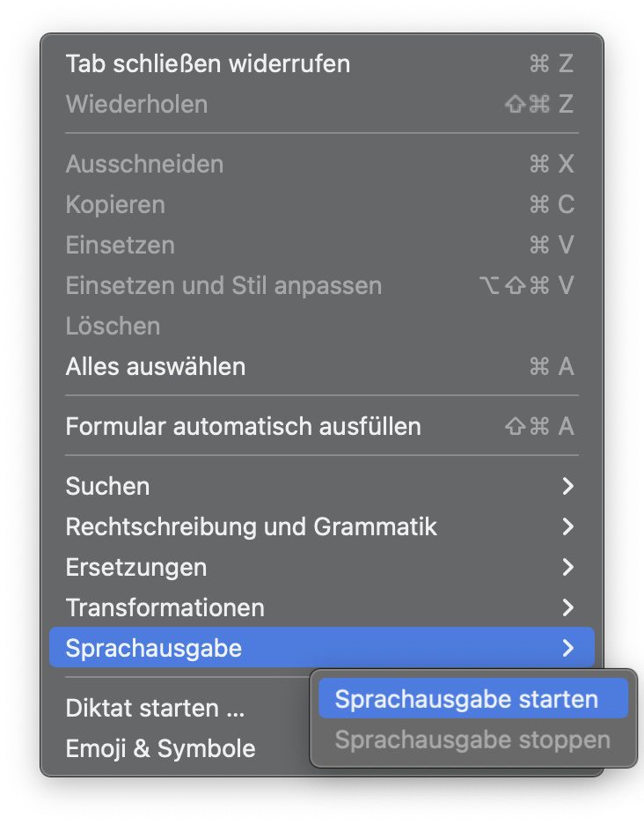The image size is (644, 824).
Task: Click 'Tab schließen widerrufen' menu entry
Action: click(x=208, y=63)
